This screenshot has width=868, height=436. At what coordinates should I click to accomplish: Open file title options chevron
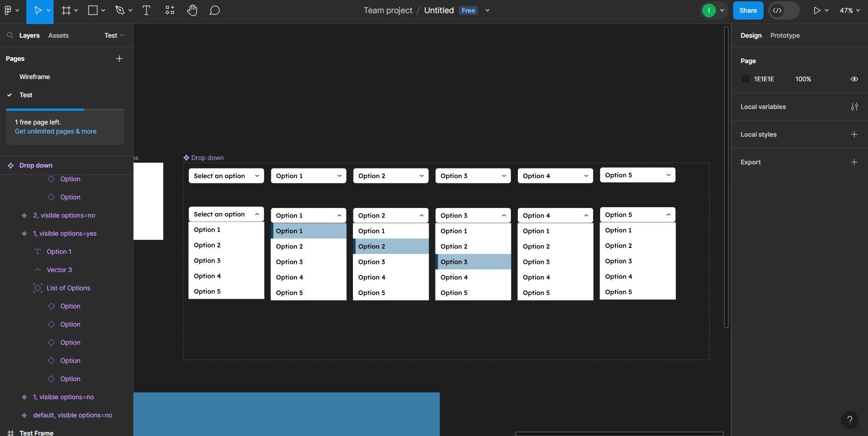487,10
